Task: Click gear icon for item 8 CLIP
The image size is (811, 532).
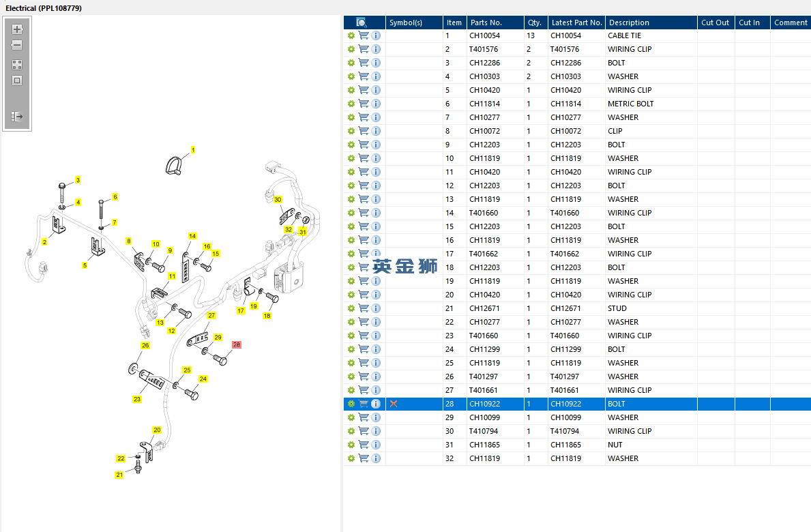Action: [351, 132]
